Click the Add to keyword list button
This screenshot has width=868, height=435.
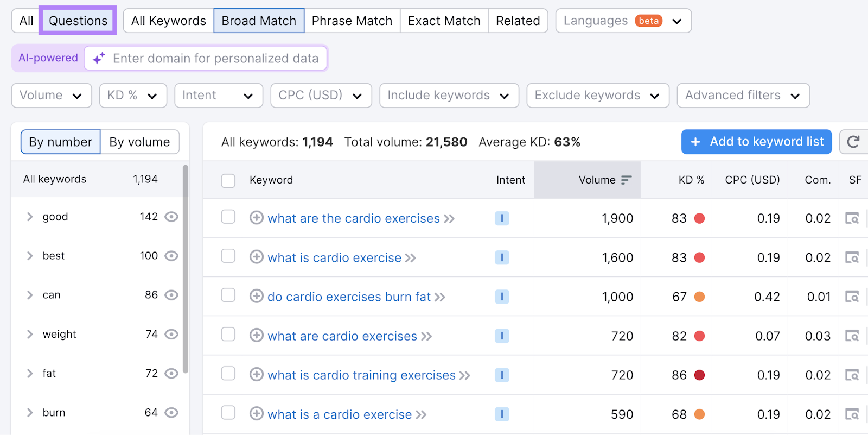tap(756, 142)
